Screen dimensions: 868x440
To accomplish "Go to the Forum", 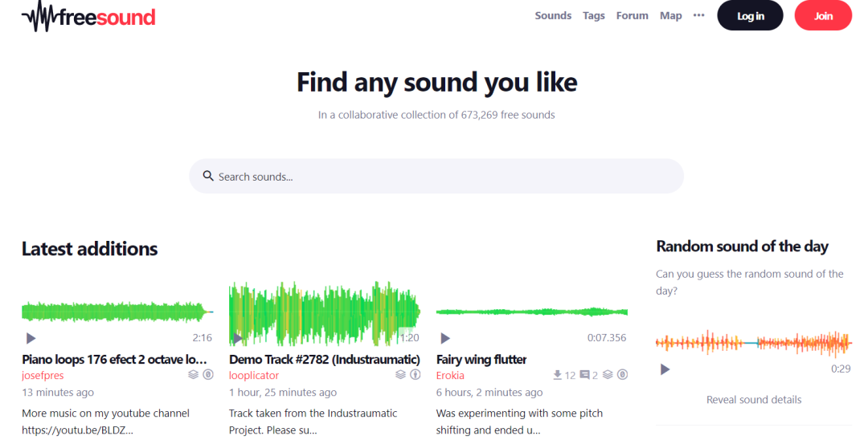I will (632, 15).
